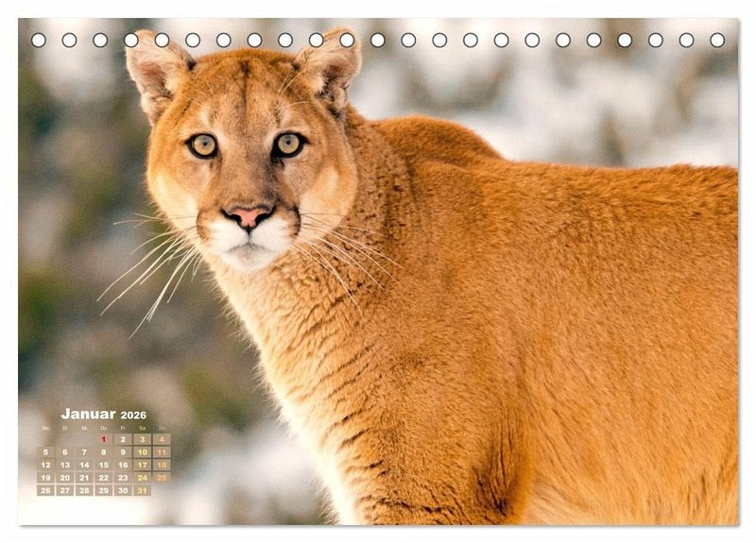
Task: Click the year "2026" in the heading
Action: (x=133, y=415)
